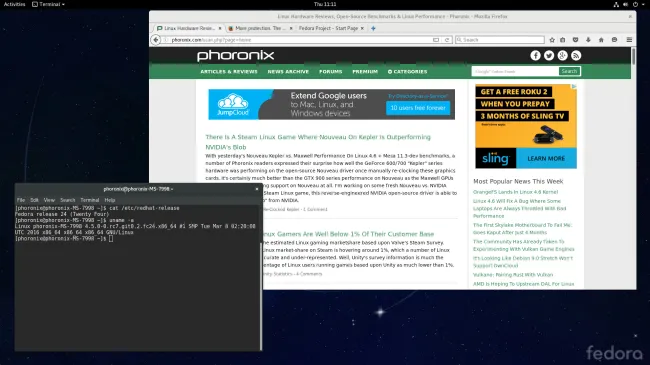Open First Skylake Motherboard To Fail article
650x365 pixels.
522,229
